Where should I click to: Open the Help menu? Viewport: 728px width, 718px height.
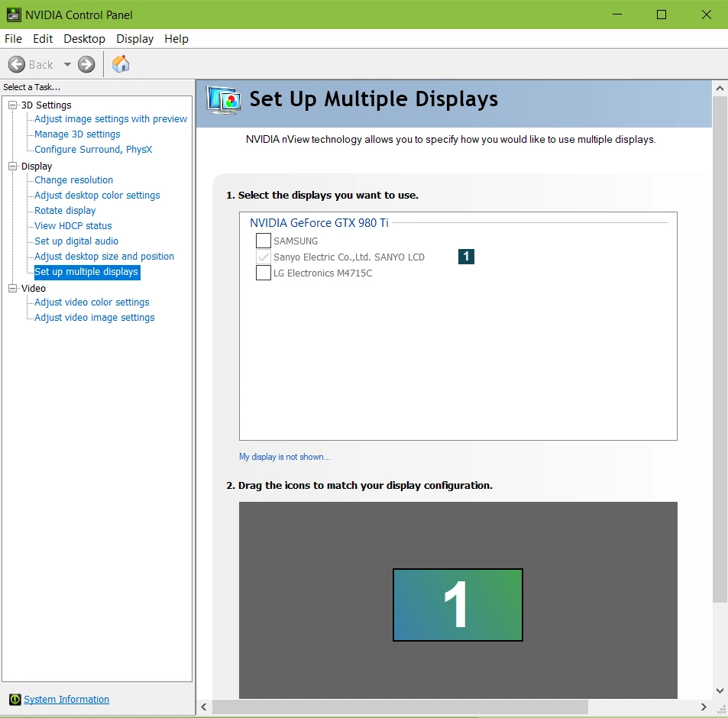(176, 39)
